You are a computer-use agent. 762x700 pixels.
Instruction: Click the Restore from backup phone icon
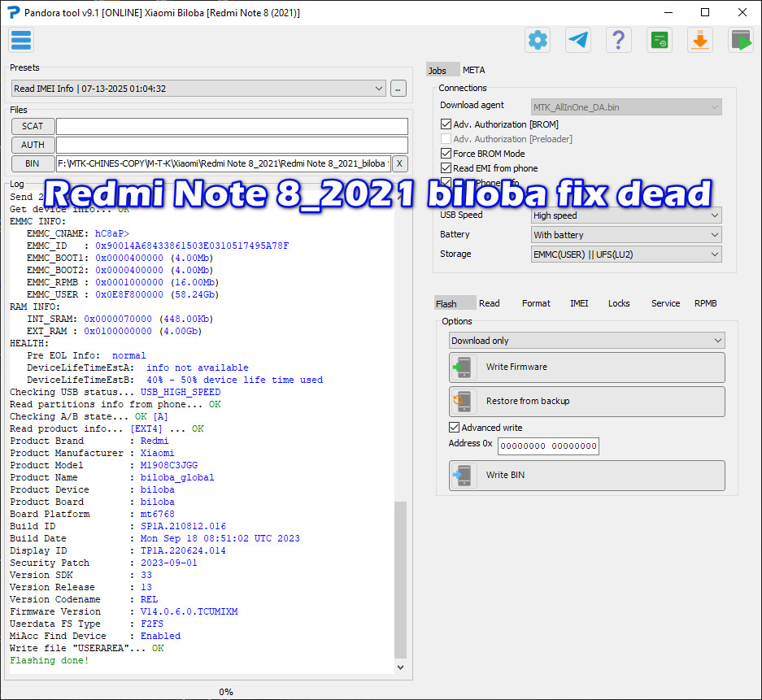(463, 402)
